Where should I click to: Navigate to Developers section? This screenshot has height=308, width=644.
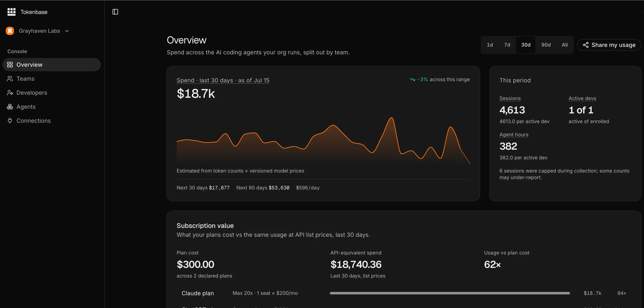[x=51, y=93]
